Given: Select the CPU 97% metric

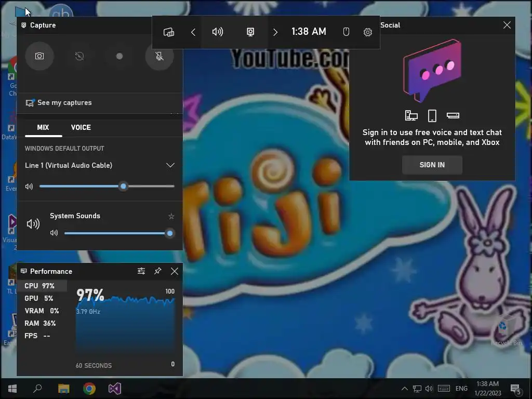Looking at the screenshot, I should point(42,286).
